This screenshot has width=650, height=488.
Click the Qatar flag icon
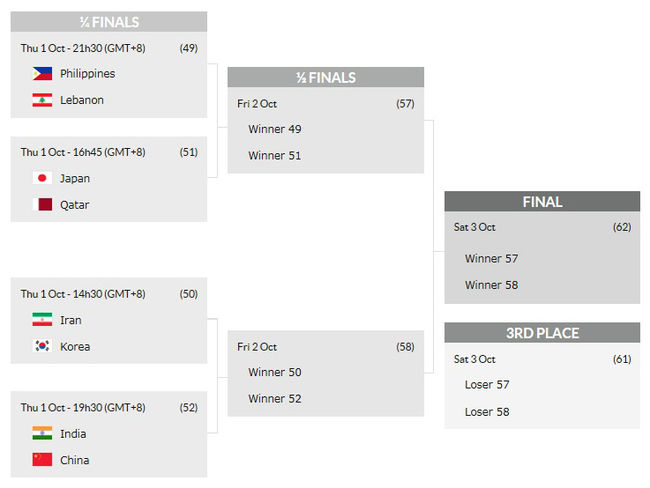[42, 205]
